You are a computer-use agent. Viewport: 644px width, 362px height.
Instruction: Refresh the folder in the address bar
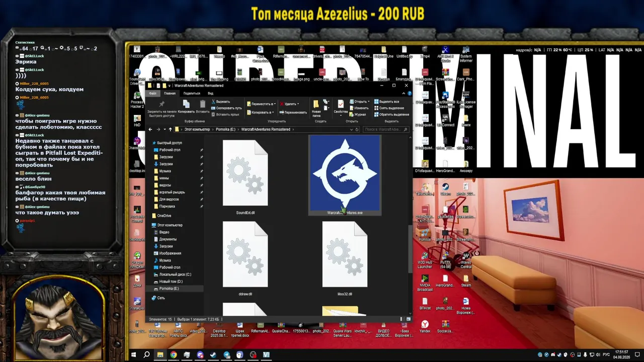357,129
